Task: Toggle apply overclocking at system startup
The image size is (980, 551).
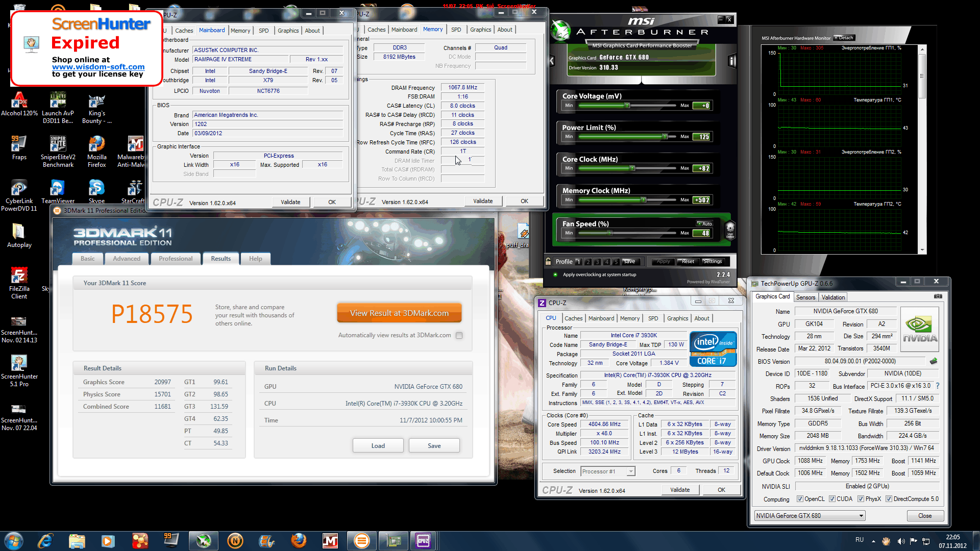Action: [x=555, y=275]
